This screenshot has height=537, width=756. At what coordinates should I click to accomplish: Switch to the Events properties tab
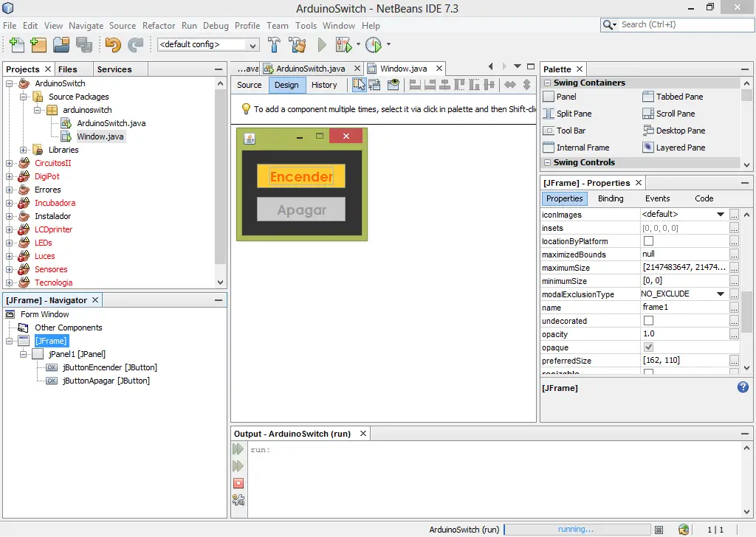point(657,198)
